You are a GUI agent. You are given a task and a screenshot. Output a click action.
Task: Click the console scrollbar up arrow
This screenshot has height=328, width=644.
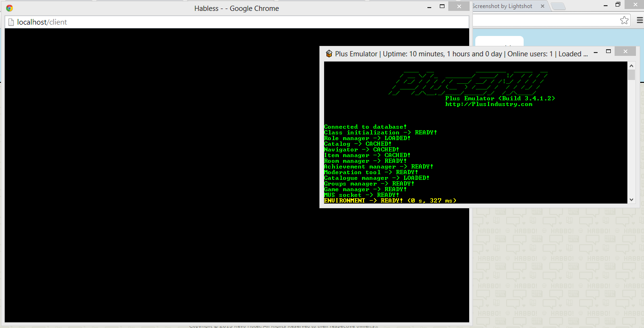pyautogui.click(x=631, y=65)
